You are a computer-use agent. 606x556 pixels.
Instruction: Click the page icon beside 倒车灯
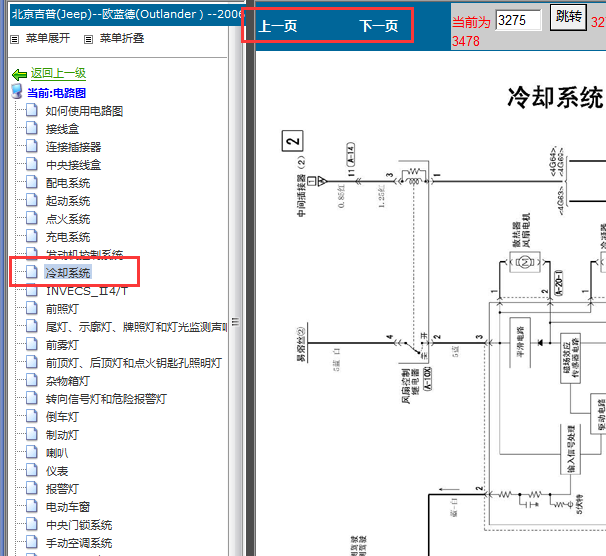coord(32,417)
